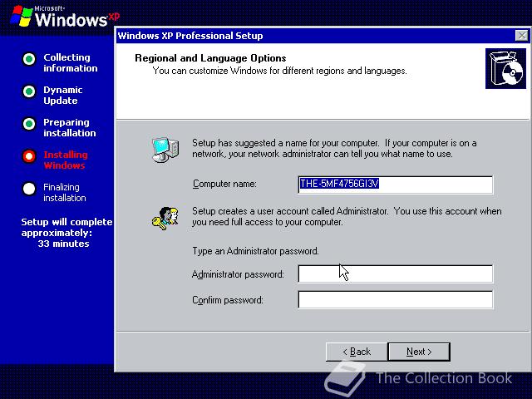Click the Collecting information step indicator
Screen dimensions: 532x399
[x=29, y=59]
